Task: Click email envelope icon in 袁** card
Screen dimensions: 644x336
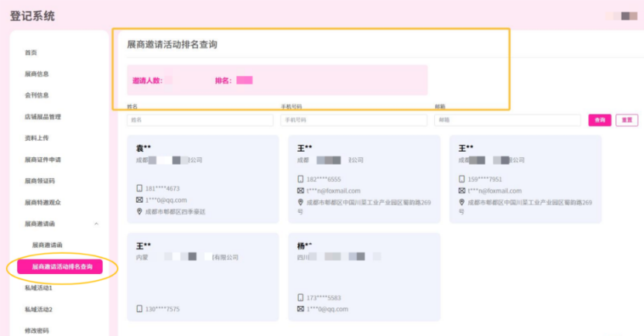Action: tap(139, 200)
